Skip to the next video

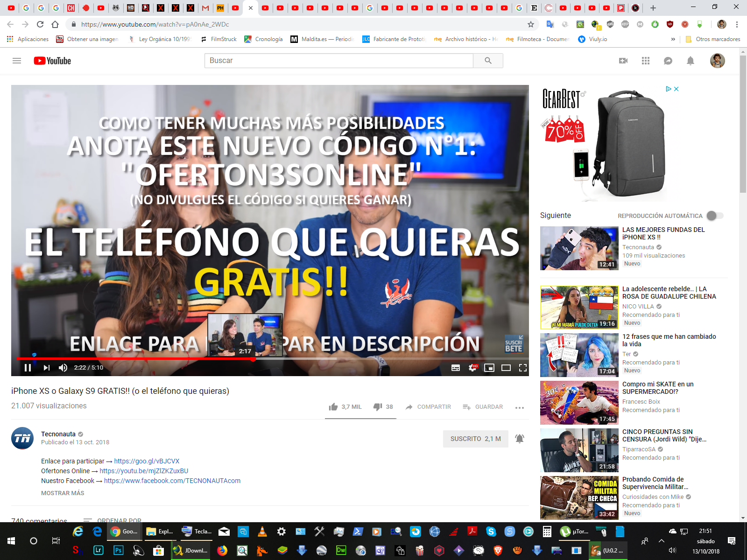[x=46, y=368]
